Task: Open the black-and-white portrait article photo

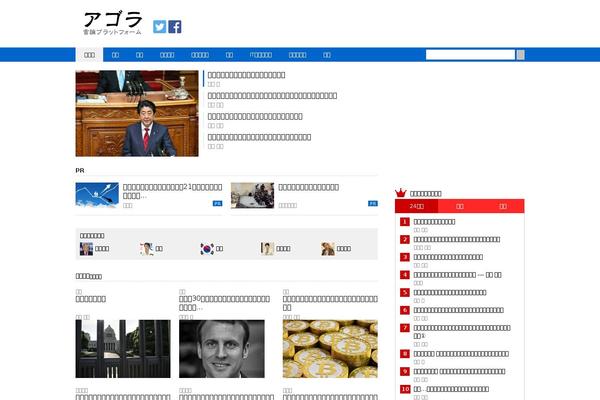Action: (x=222, y=349)
